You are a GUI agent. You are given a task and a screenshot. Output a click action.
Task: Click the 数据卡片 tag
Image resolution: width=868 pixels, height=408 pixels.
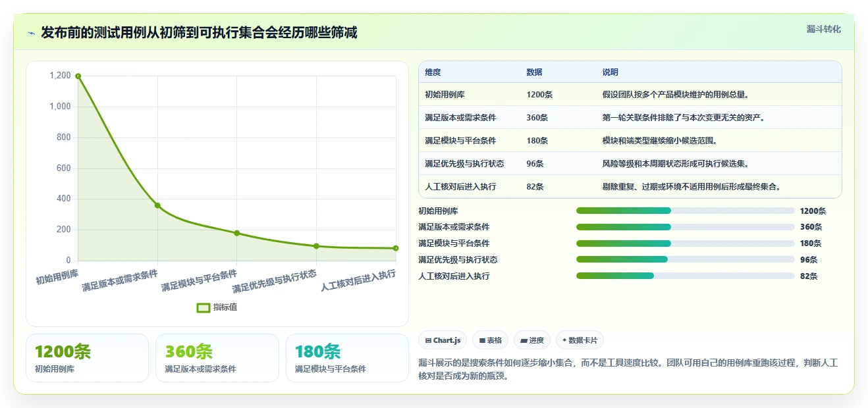coord(580,340)
